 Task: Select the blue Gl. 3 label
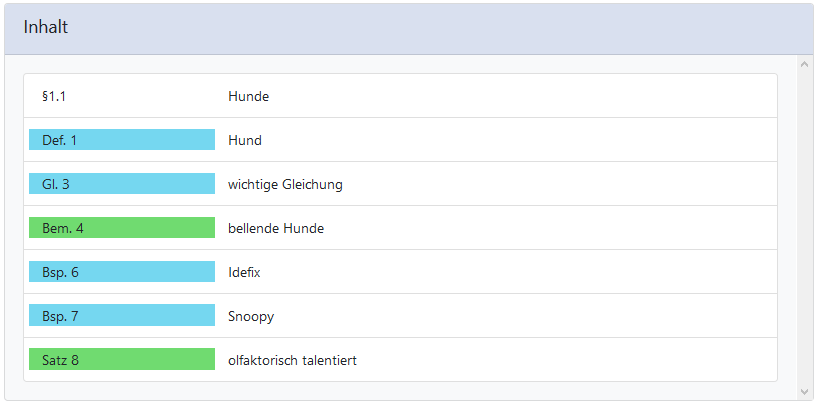[122, 184]
